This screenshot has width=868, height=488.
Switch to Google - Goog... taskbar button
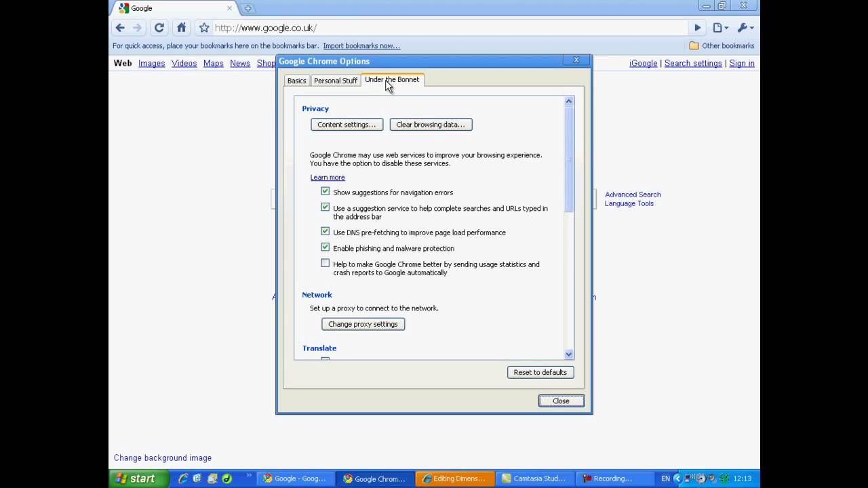coord(295,479)
